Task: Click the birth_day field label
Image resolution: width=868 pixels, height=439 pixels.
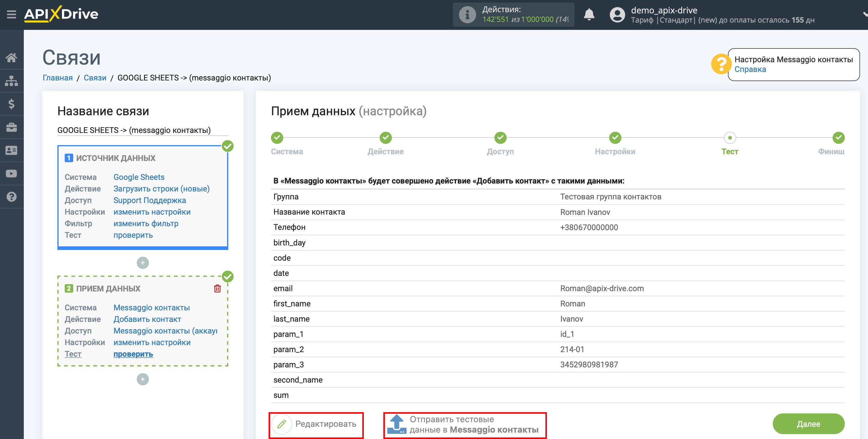Action: point(289,243)
